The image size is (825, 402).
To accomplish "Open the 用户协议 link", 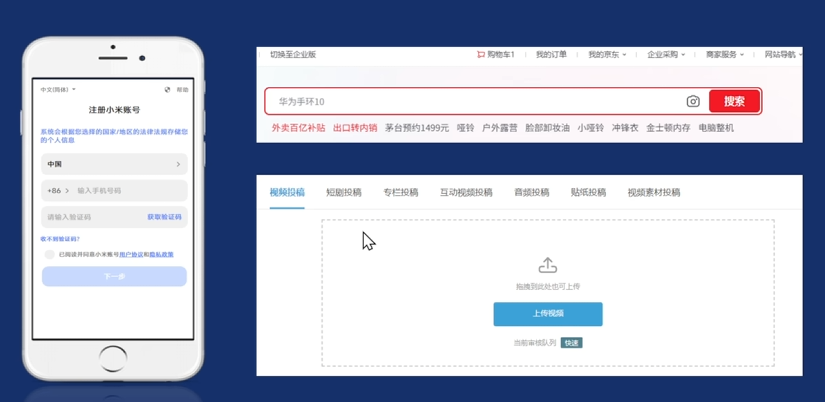I will click(x=132, y=255).
